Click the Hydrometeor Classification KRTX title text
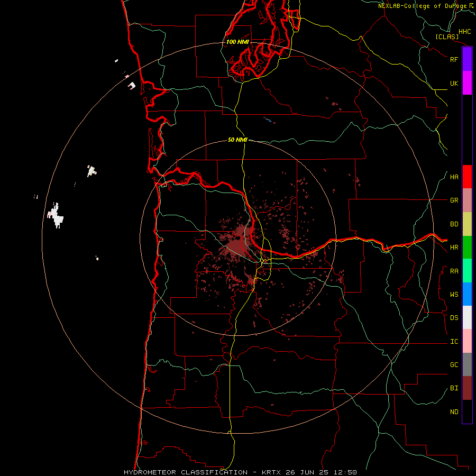The image size is (476, 476). tap(240, 472)
